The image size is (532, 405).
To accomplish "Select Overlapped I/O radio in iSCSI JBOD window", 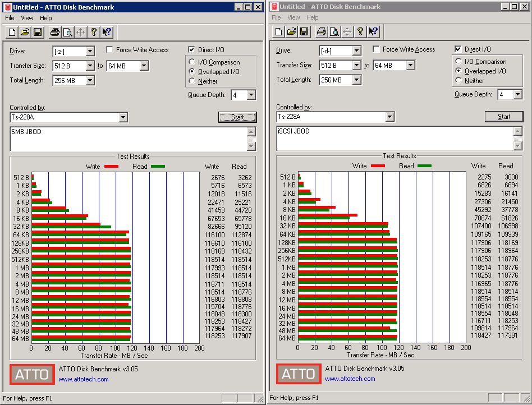I will (x=458, y=71).
